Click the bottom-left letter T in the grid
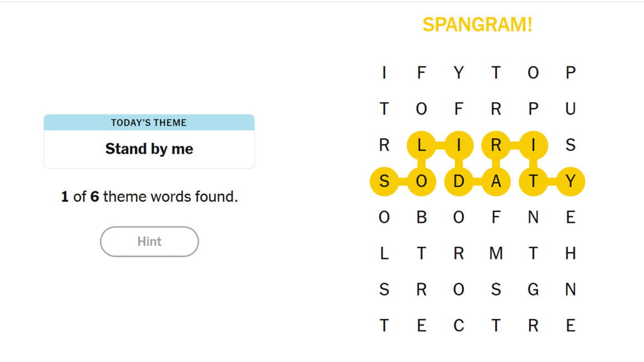 click(x=384, y=326)
